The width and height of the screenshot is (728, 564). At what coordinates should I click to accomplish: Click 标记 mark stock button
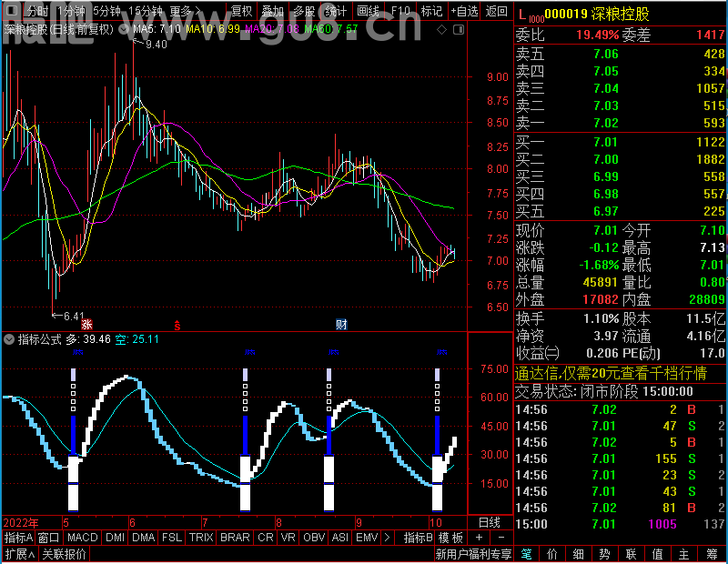pyautogui.click(x=431, y=11)
